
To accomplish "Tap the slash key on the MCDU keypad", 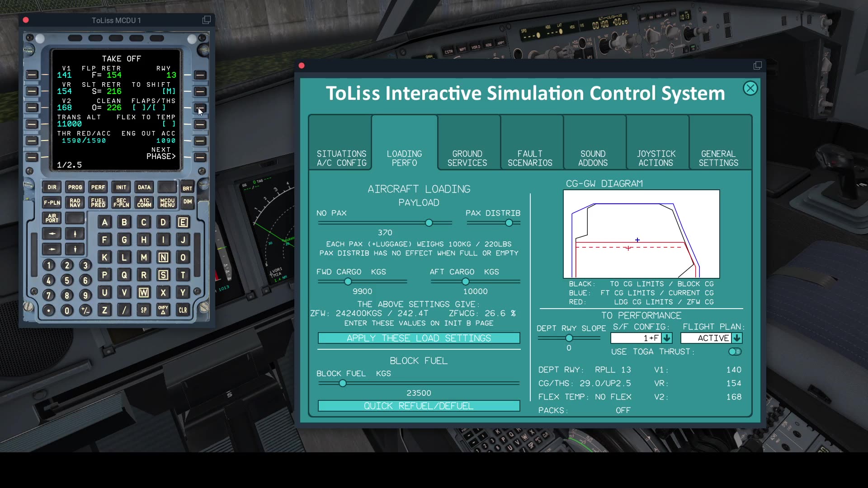I will tap(124, 310).
